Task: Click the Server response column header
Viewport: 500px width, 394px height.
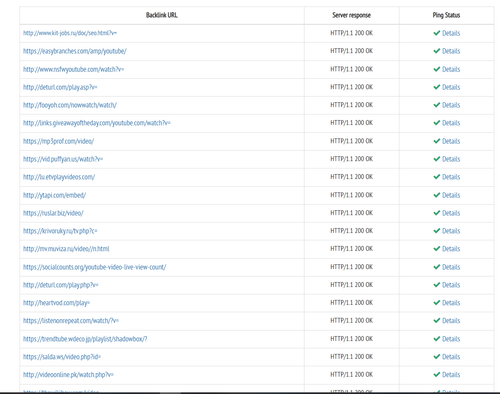Action: pyautogui.click(x=351, y=15)
